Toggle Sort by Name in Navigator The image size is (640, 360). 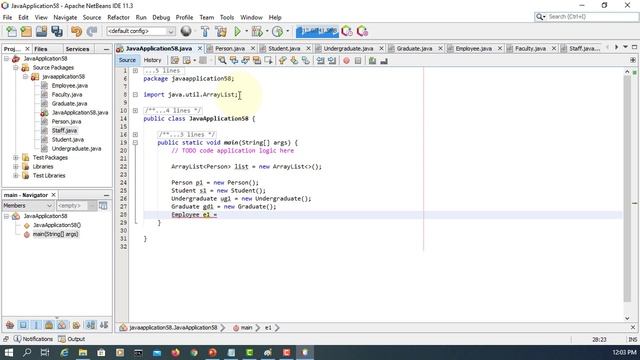tap(91, 325)
